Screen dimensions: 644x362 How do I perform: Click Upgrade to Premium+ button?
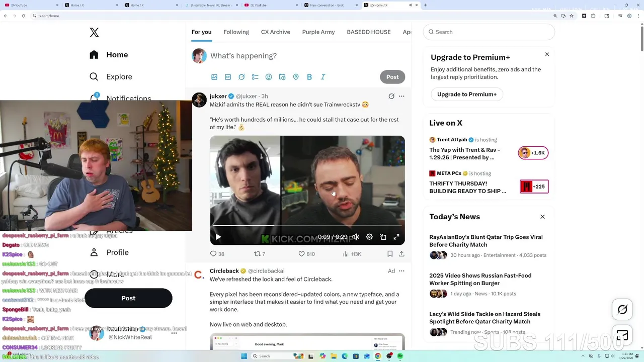tap(467, 94)
